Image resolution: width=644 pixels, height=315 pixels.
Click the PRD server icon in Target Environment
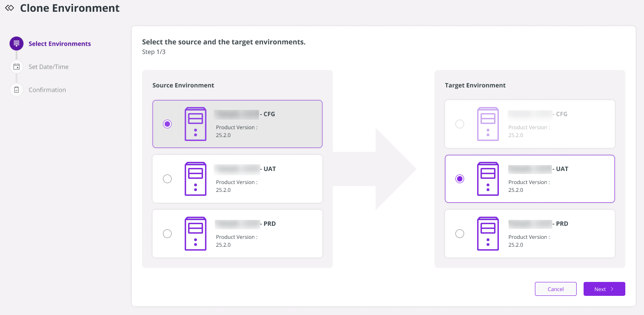coord(488,234)
